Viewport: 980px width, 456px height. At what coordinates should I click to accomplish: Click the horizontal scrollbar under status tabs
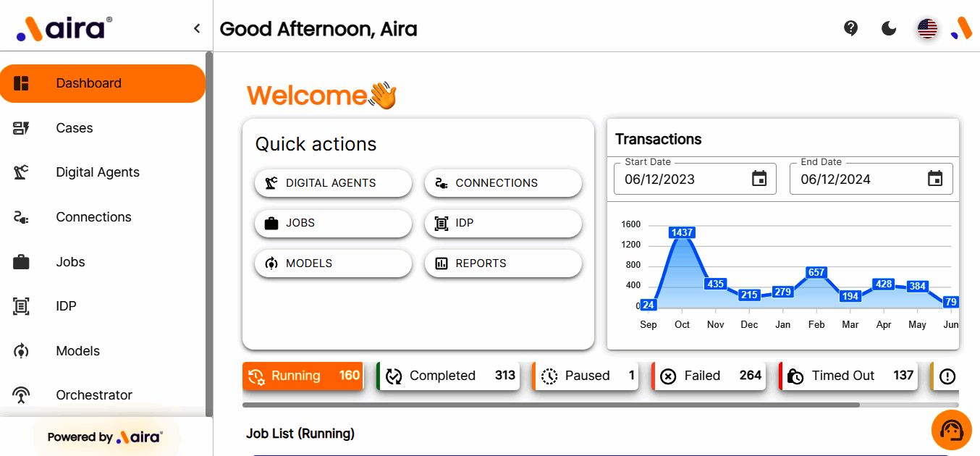(x=550, y=405)
